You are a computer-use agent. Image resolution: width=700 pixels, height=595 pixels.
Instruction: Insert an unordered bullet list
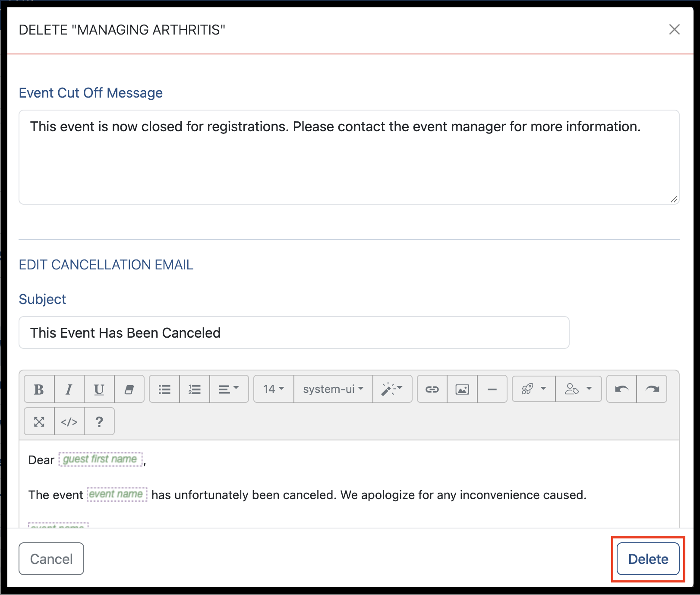(x=164, y=389)
